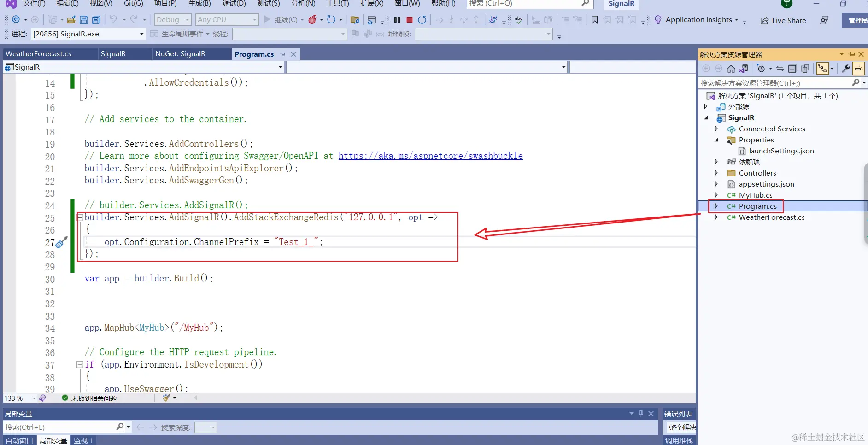868x445 pixels.
Task: Open the swashbuckle URL link in comment
Action: [x=430, y=156]
